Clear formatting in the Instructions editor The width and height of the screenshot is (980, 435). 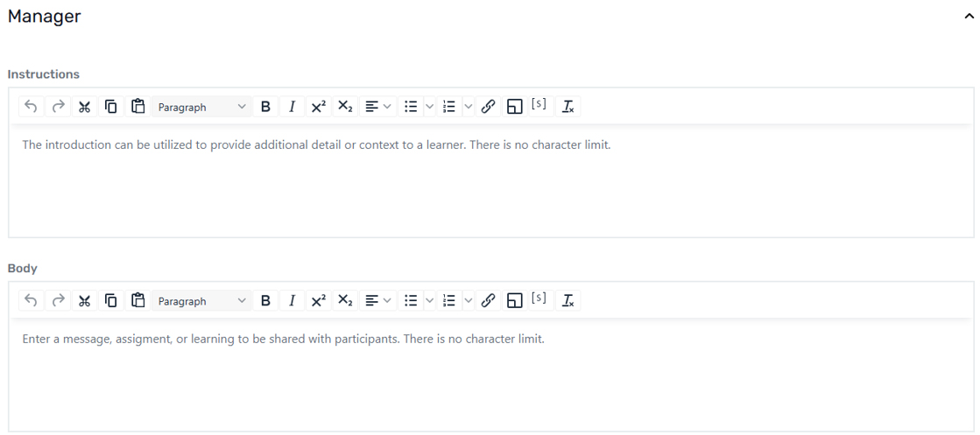tap(568, 107)
